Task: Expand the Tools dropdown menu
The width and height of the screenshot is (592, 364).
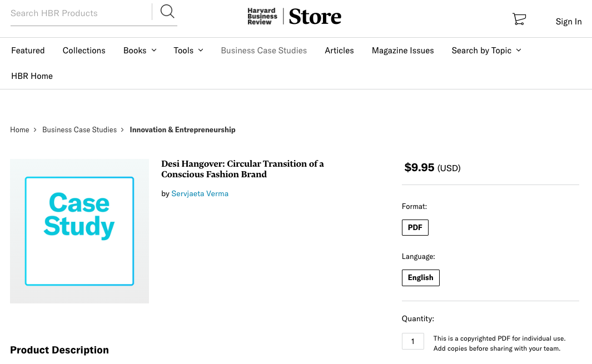Action: tap(188, 51)
